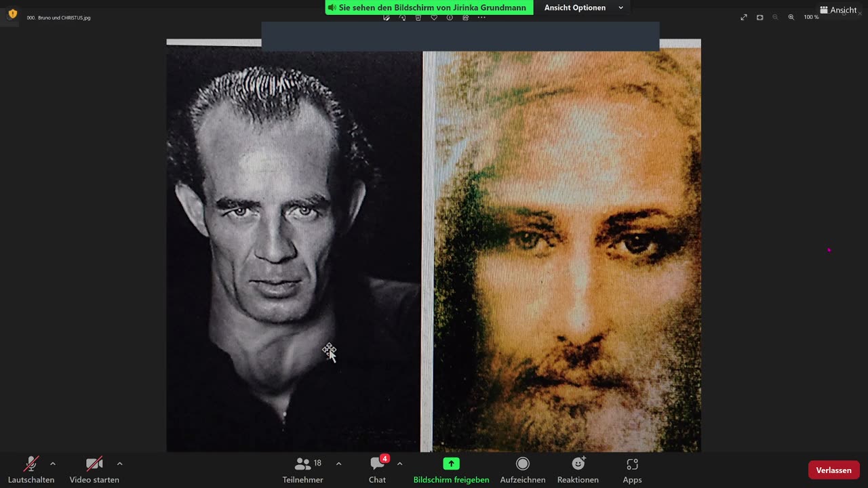The height and width of the screenshot is (488, 868).
Task: Click the photo viewer delete trash icon
Action: (418, 18)
